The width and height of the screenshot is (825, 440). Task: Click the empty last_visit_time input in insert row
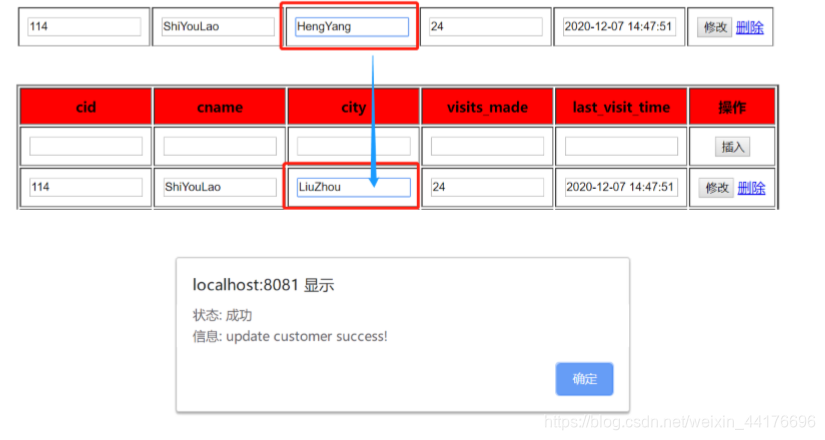coord(621,146)
